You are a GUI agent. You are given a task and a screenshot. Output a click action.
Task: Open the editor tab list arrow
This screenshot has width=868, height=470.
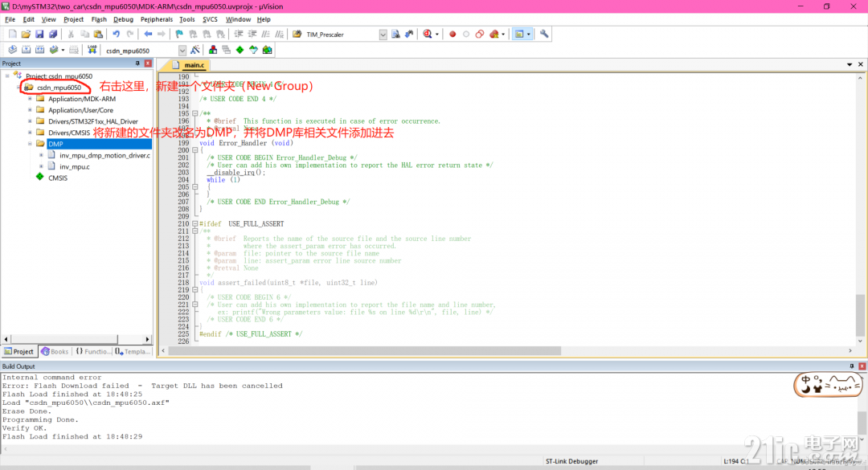tap(850, 64)
